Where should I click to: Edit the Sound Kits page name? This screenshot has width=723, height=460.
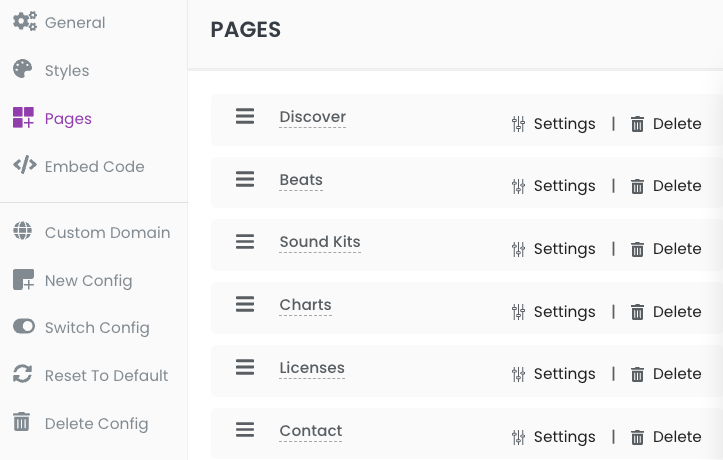click(320, 242)
